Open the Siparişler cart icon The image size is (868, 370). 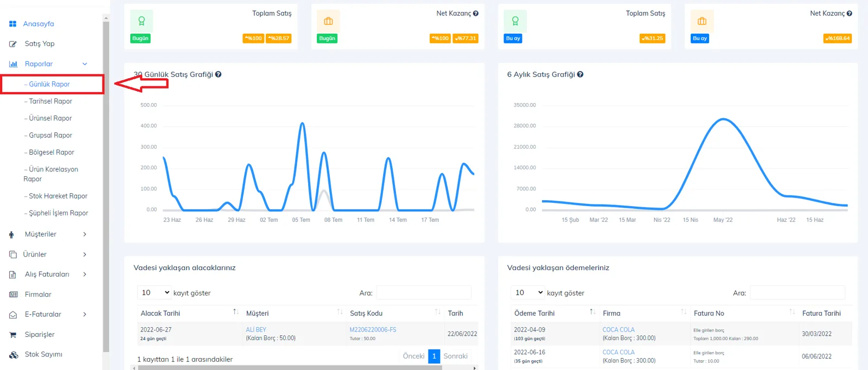pyautogui.click(x=13, y=335)
